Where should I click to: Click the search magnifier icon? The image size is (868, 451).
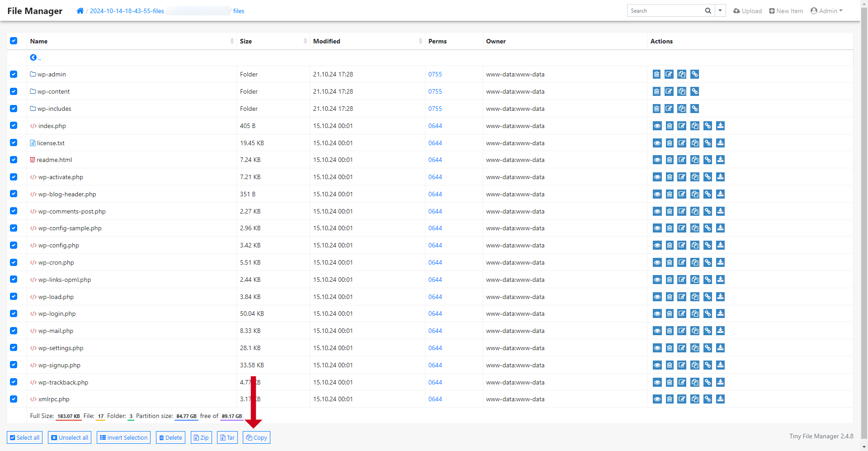pyautogui.click(x=708, y=11)
